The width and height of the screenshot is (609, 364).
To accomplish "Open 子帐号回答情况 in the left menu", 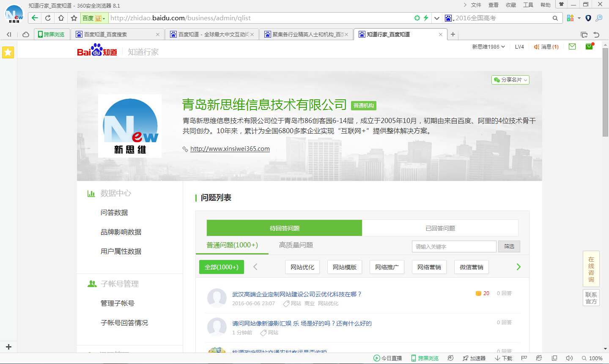I will coord(124,323).
